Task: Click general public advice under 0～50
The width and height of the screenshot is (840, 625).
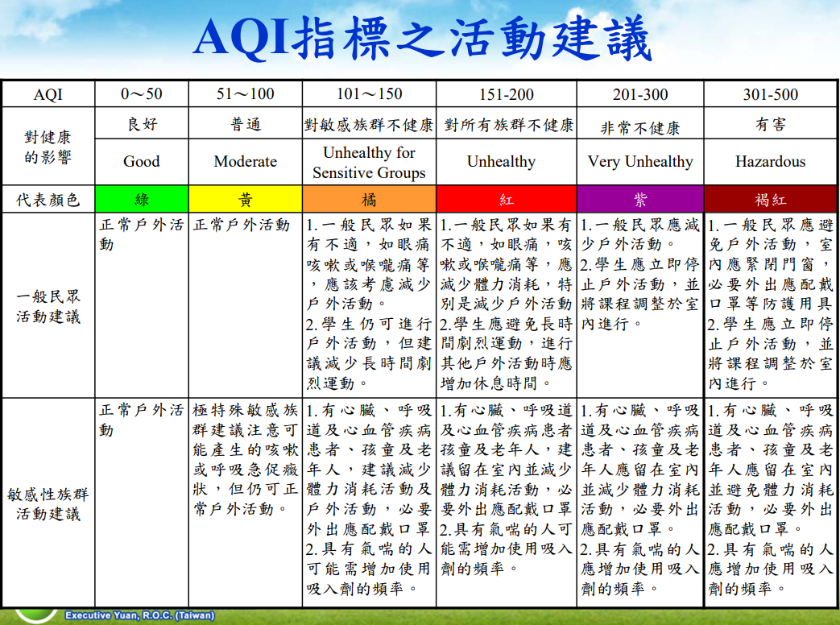Action: click(142, 306)
